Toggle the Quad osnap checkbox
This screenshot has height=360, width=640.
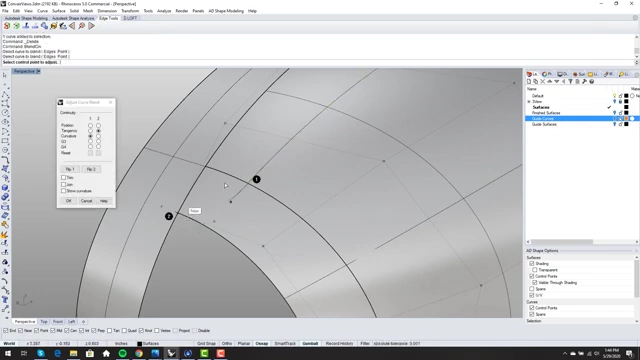tap(124, 331)
